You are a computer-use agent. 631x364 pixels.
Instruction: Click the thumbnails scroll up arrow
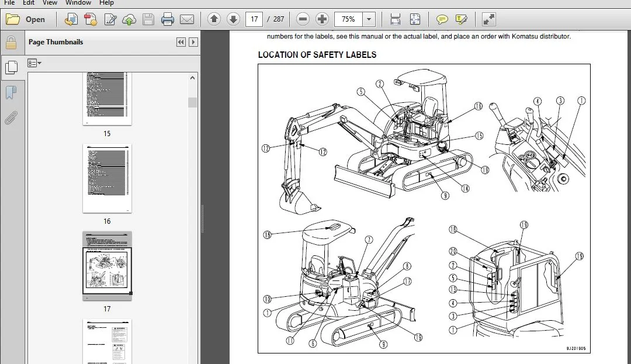pyautogui.click(x=192, y=78)
